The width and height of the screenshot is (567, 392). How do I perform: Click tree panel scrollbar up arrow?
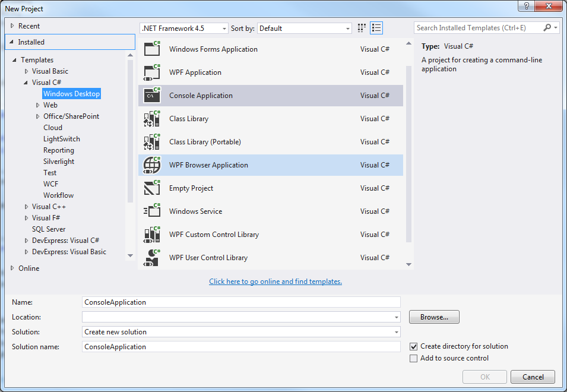click(130, 55)
